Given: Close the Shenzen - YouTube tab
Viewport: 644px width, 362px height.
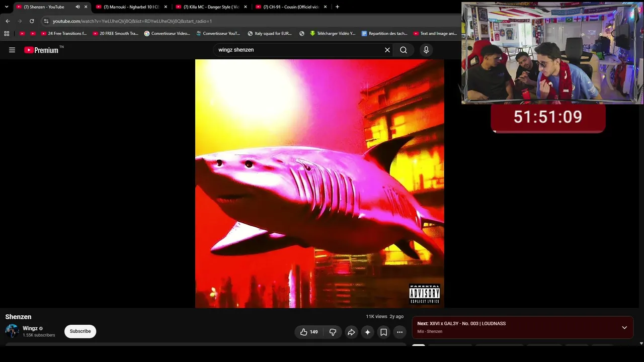Looking at the screenshot, I should (x=86, y=7).
